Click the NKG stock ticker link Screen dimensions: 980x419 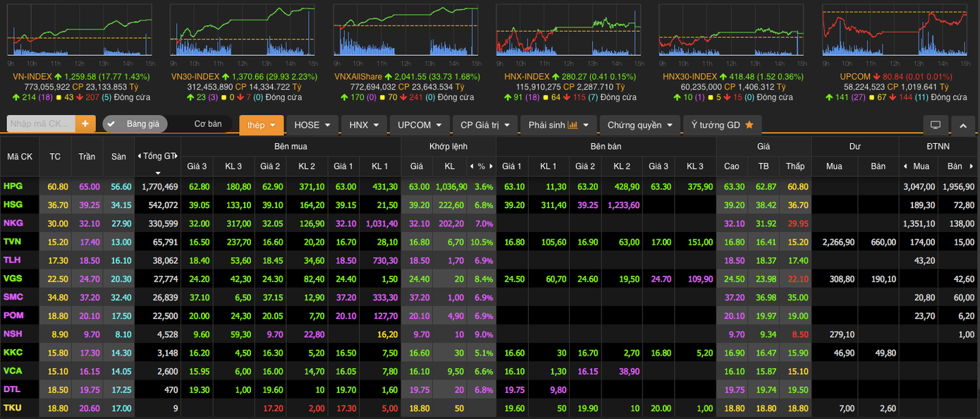(13, 223)
